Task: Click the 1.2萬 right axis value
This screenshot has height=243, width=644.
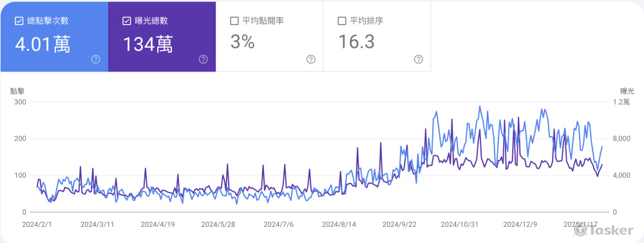Action: click(x=621, y=102)
